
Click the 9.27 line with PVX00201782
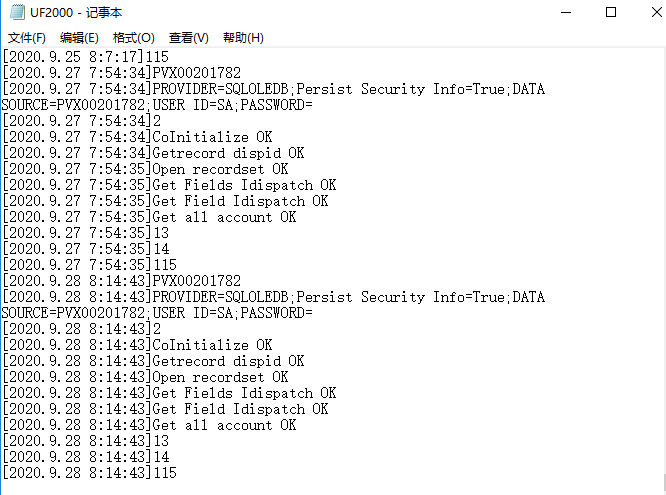121,73
